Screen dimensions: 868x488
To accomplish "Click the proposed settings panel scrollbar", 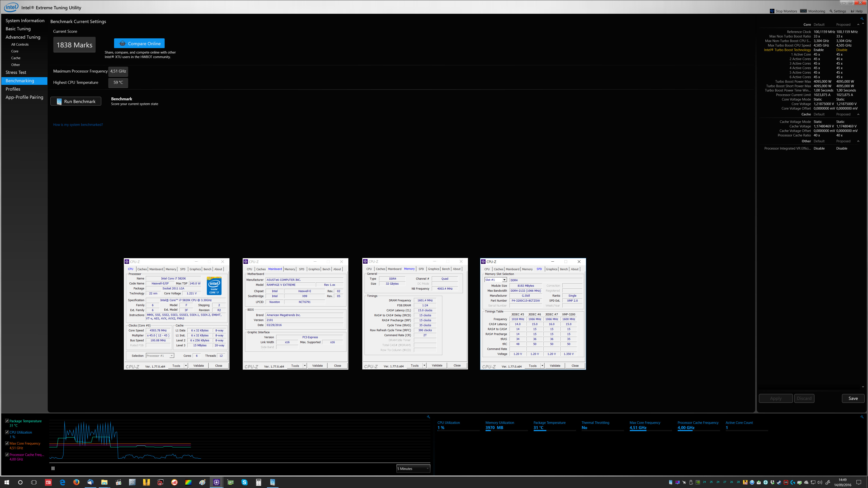I will pos(863,205).
